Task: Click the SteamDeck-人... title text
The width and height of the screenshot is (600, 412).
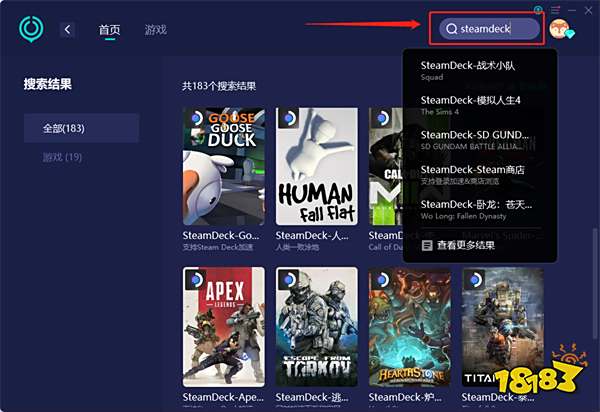Action: [x=312, y=235]
